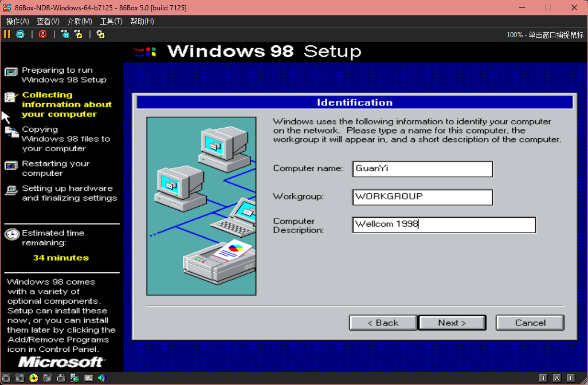Viewport: 588px width, 385px height.
Task: Send Ctrl+Alt+Esc using the yellow keys icon
Action: click(79, 34)
